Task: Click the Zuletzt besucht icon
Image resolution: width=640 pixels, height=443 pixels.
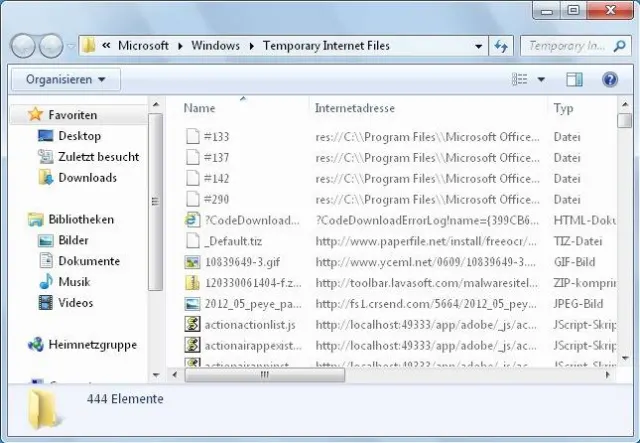Action: pyautogui.click(x=45, y=156)
